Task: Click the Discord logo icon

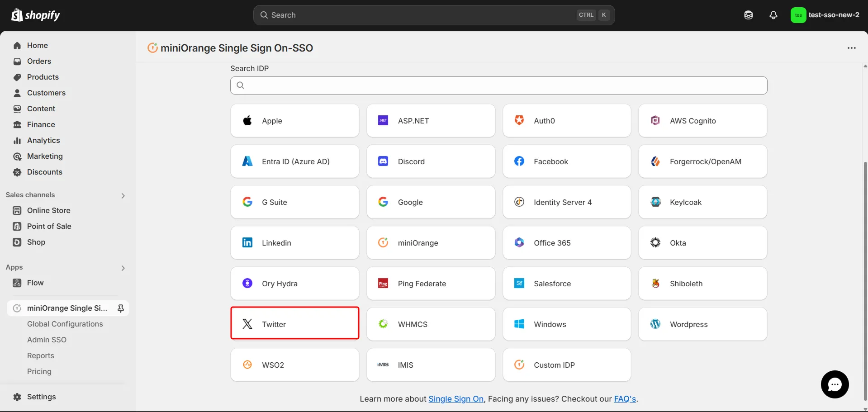Action: coord(383,161)
